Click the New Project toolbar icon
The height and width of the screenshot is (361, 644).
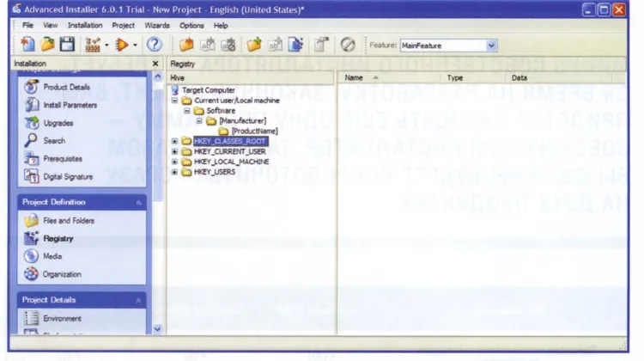click(x=27, y=45)
